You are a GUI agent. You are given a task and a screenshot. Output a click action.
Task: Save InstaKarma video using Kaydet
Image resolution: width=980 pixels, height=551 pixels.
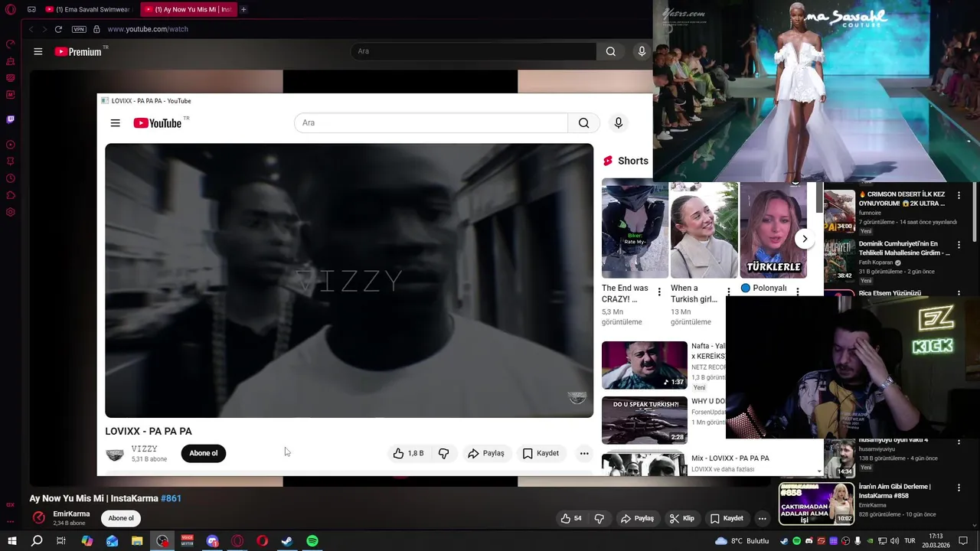(x=727, y=518)
